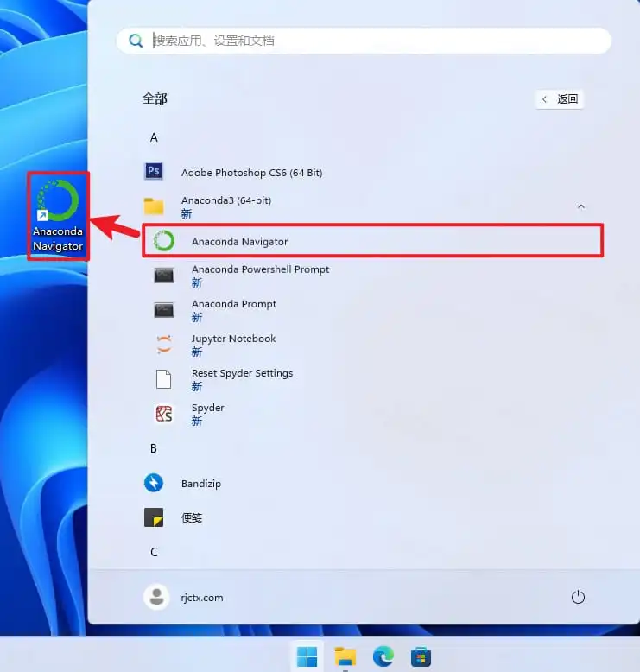The image size is (640, 672).
Task: Launch Microsoft Edge from the taskbar
Action: click(383, 656)
